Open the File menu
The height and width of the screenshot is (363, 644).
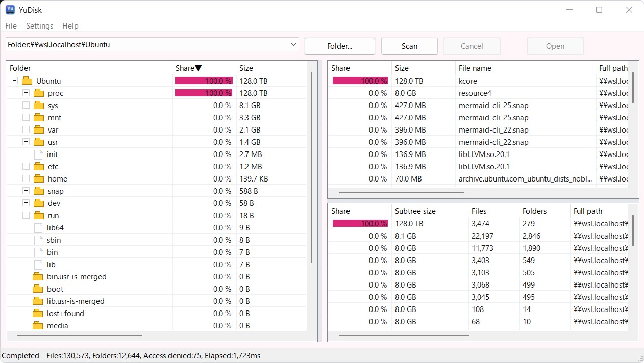11,25
